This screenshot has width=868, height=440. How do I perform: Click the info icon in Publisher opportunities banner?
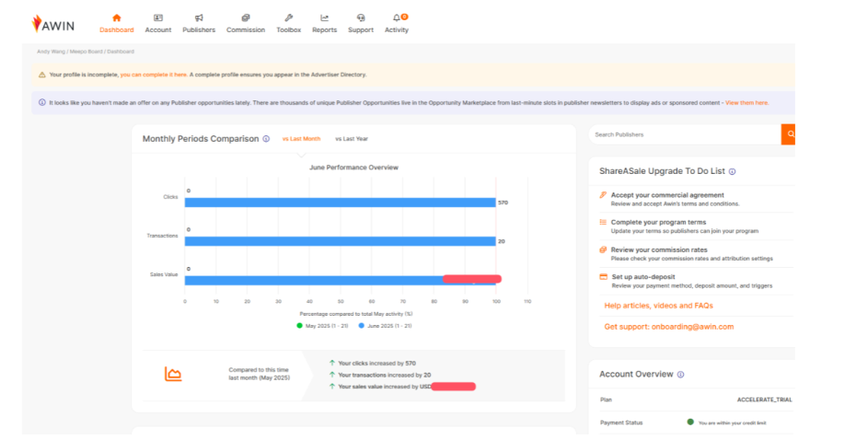[42, 102]
